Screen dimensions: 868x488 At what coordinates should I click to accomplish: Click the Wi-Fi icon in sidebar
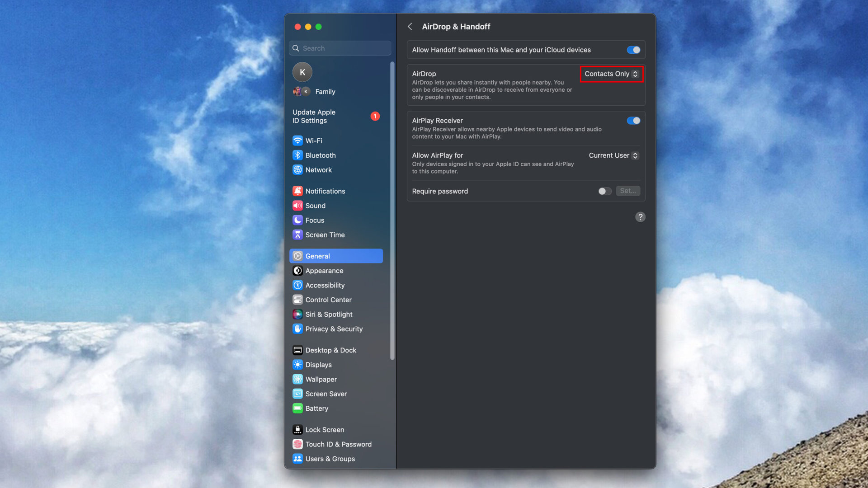[297, 141]
